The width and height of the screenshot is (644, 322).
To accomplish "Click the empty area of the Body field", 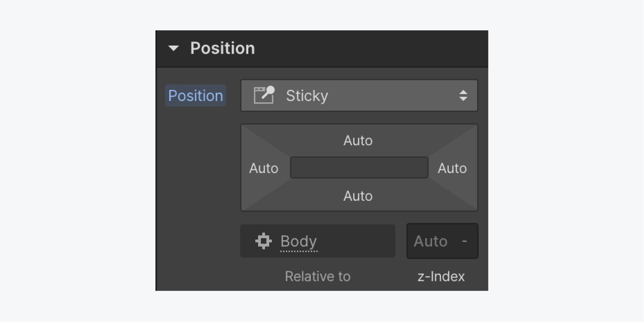I will [356, 241].
